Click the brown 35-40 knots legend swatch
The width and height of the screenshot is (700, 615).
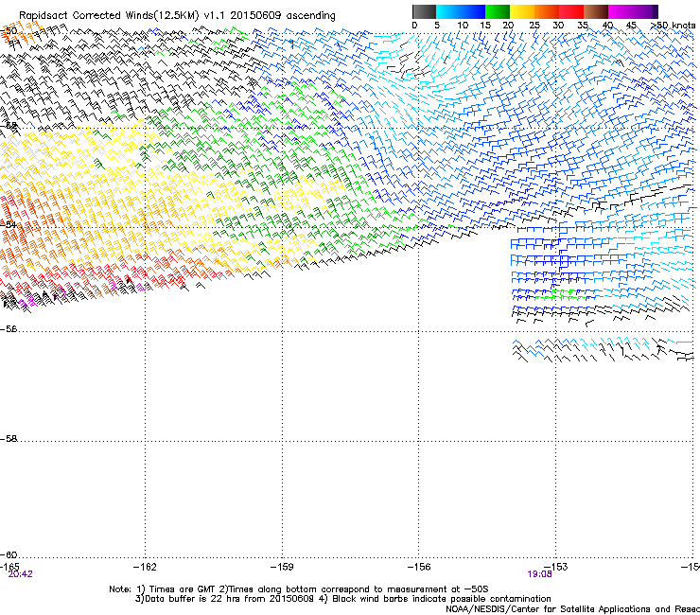click(596, 11)
